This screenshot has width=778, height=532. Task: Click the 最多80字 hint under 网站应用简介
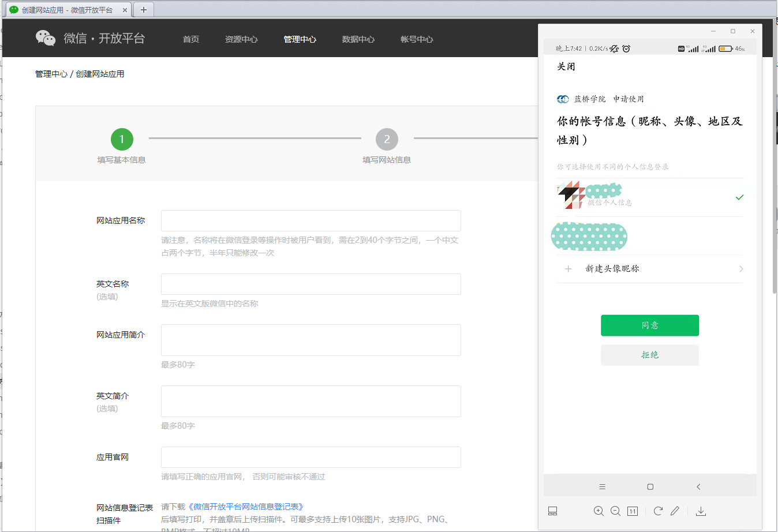(178, 365)
